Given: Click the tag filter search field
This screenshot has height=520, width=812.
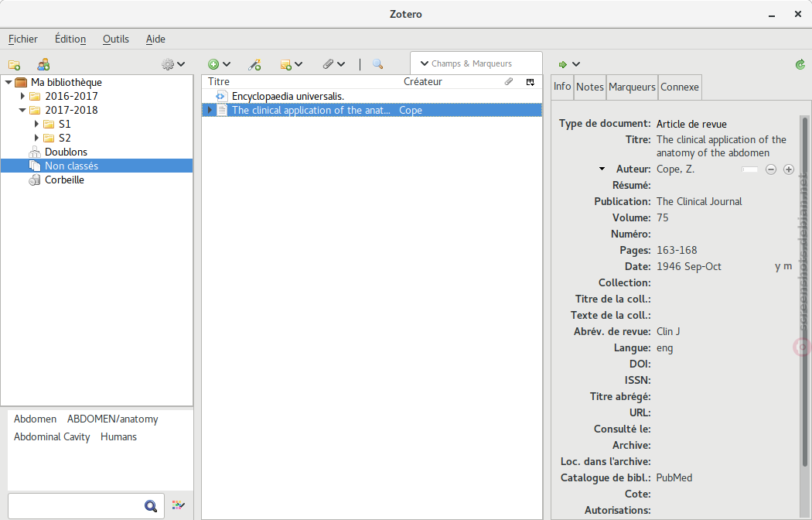Looking at the screenshot, I should (x=86, y=506).
